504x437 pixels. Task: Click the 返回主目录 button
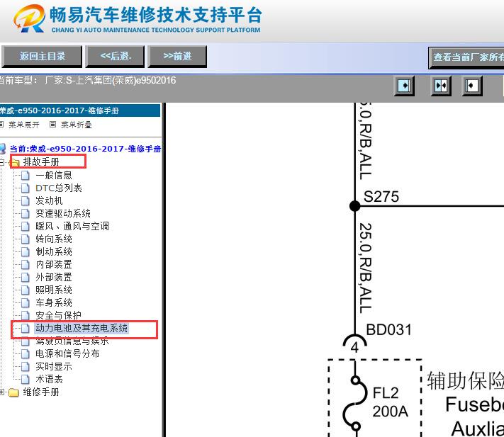coord(42,57)
